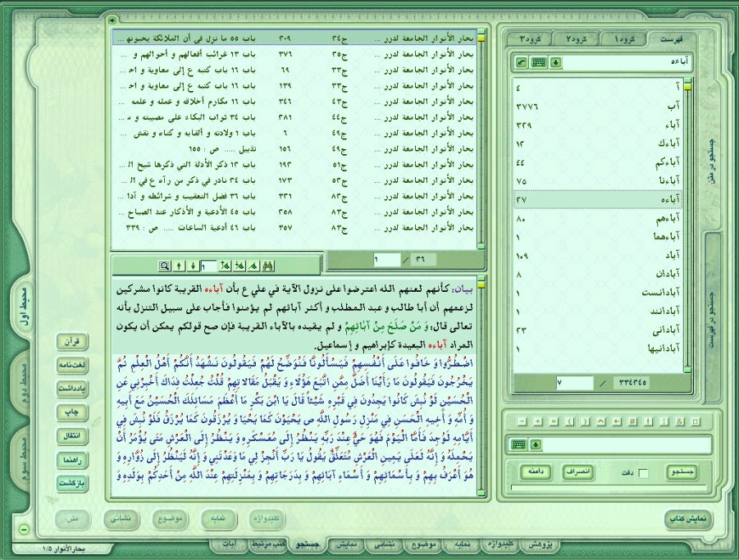The width and height of the screenshot is (739, 560).
Task: Click the بازگشت back button
Action: pos(72,484)
